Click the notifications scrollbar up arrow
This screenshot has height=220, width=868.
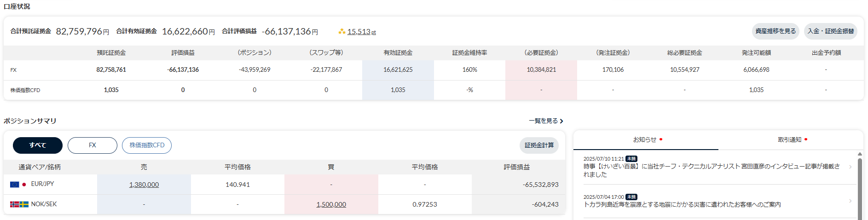[860, 154]
